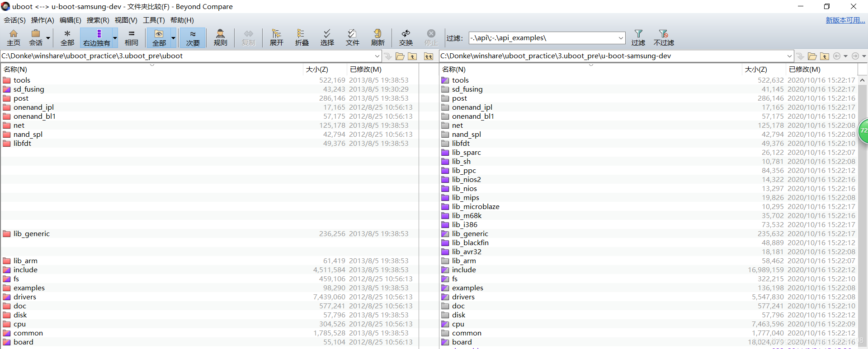Click the 主页 home toolbar icon
868x349 pixels.
click(x=13, y=37)
